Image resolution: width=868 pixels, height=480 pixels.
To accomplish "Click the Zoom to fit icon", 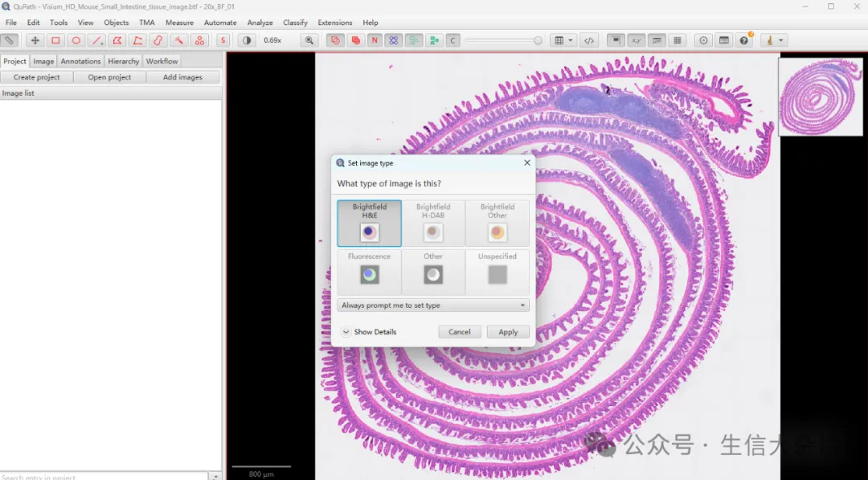I will pos(309,40).
